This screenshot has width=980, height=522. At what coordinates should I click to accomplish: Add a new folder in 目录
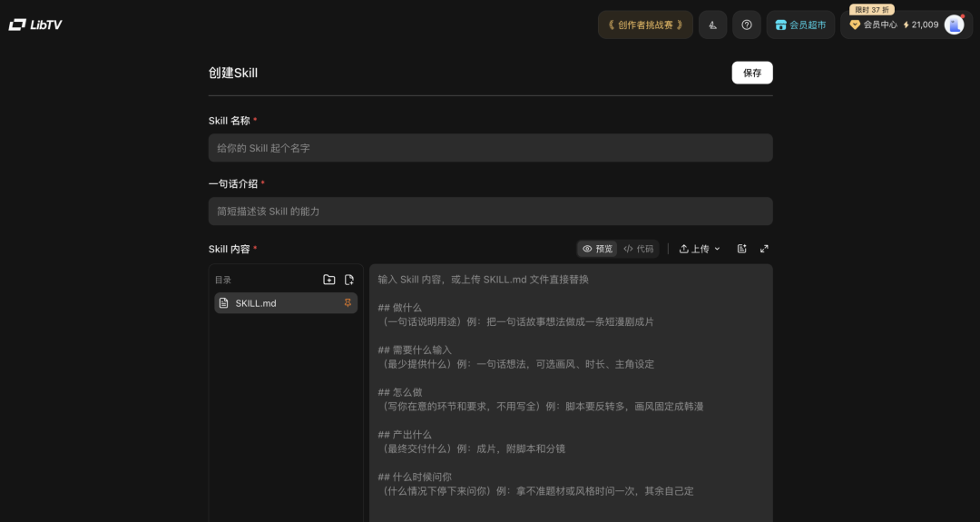pyautogui.click(x=328, y=280)
